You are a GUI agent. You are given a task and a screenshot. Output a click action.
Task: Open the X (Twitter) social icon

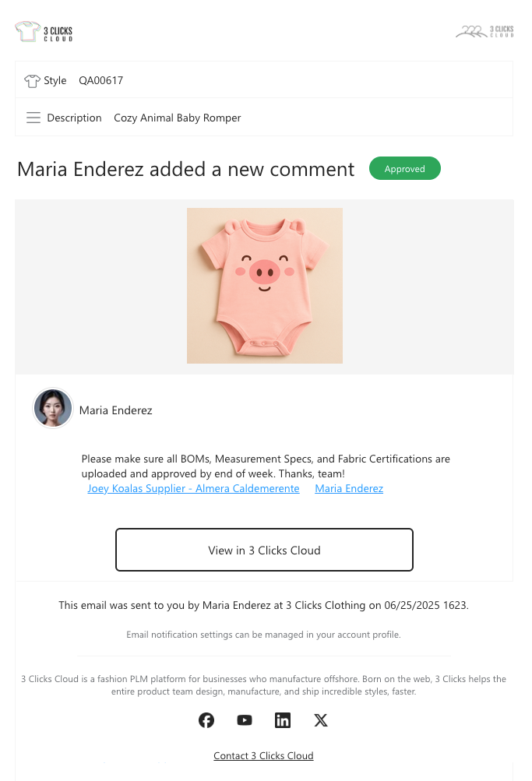coord(321,720)
